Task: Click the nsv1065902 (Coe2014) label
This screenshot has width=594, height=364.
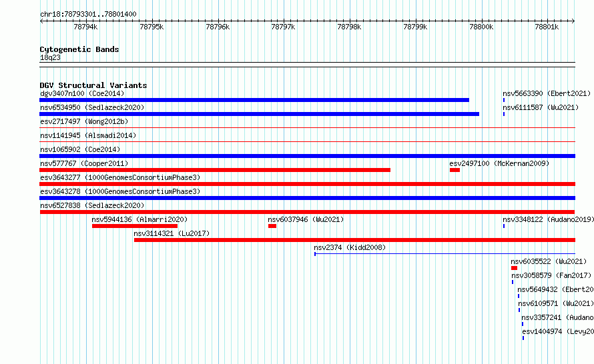Action: pyautogui.click(x=80, y=149)
